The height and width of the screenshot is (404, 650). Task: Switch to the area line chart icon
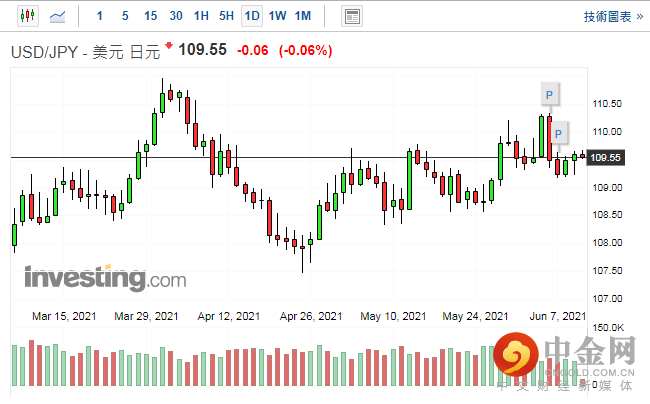(57, 17)
